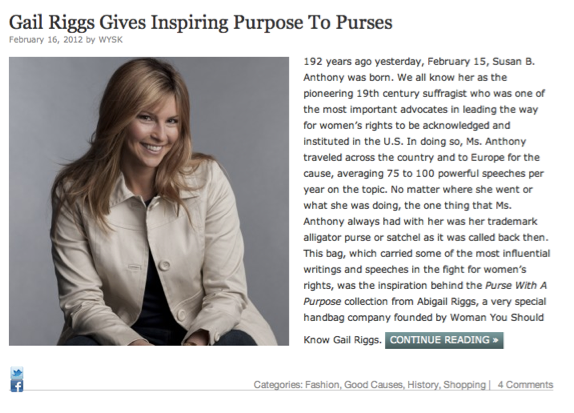The image size is (574, 413).
Task: View the 4 Comments link
Action: [x=525, y=385]
